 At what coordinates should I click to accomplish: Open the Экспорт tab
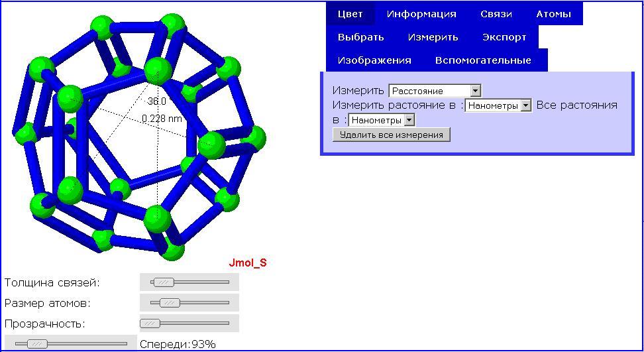point(504,37)
